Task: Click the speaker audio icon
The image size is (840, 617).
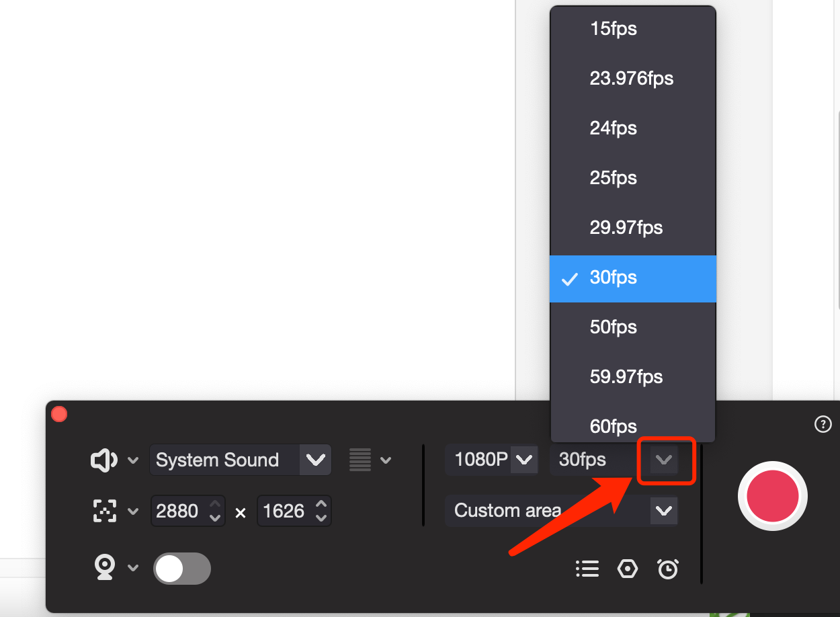Action: [x=104, y=460]
